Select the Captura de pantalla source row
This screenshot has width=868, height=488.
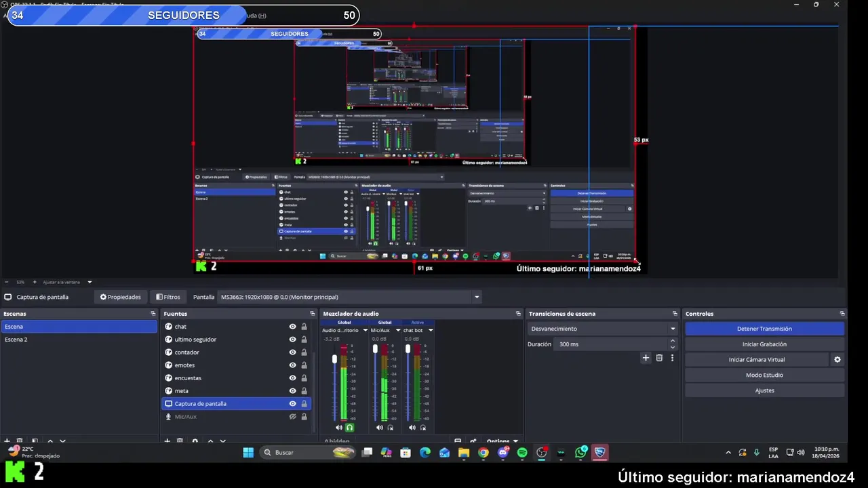pyautogui.click(x=237, y=404)
